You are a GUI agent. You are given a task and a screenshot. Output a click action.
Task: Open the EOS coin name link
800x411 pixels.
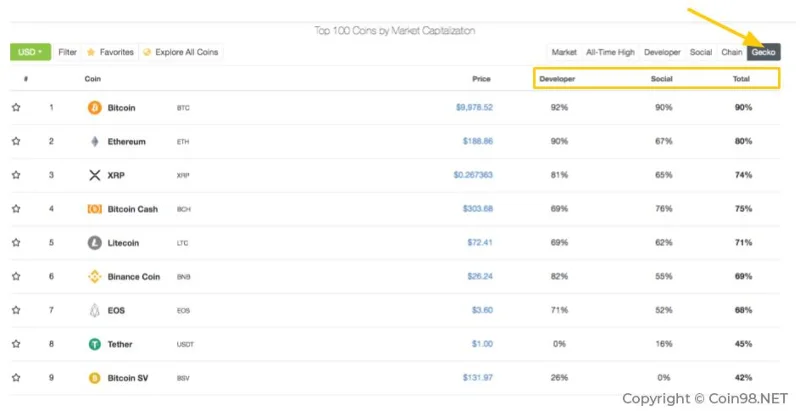[116, 310]
